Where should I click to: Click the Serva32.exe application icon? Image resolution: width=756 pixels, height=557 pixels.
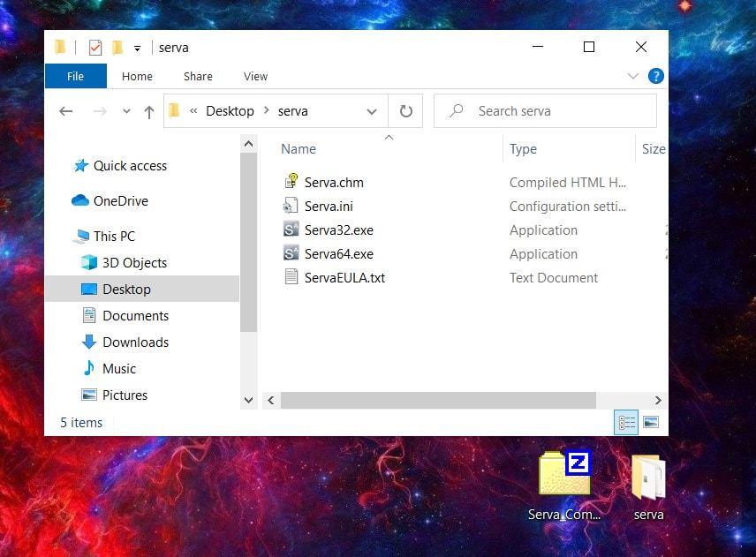click(291, 230)
